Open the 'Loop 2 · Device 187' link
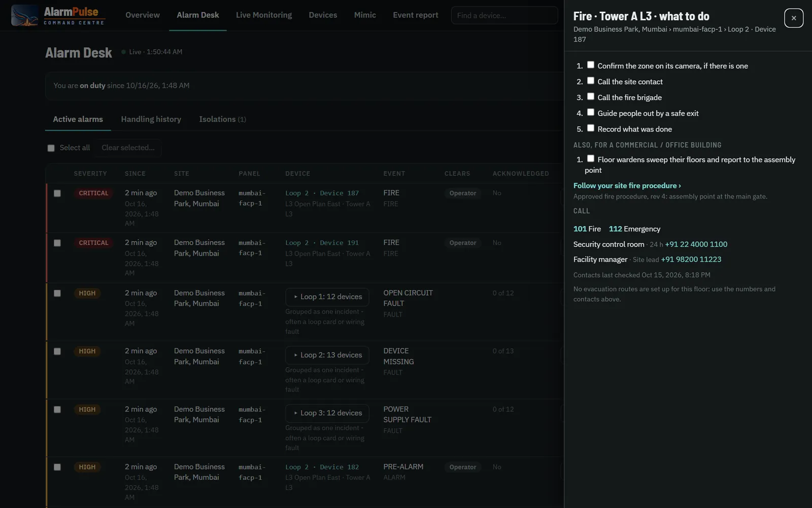812x508 pixels. point(322,193)
